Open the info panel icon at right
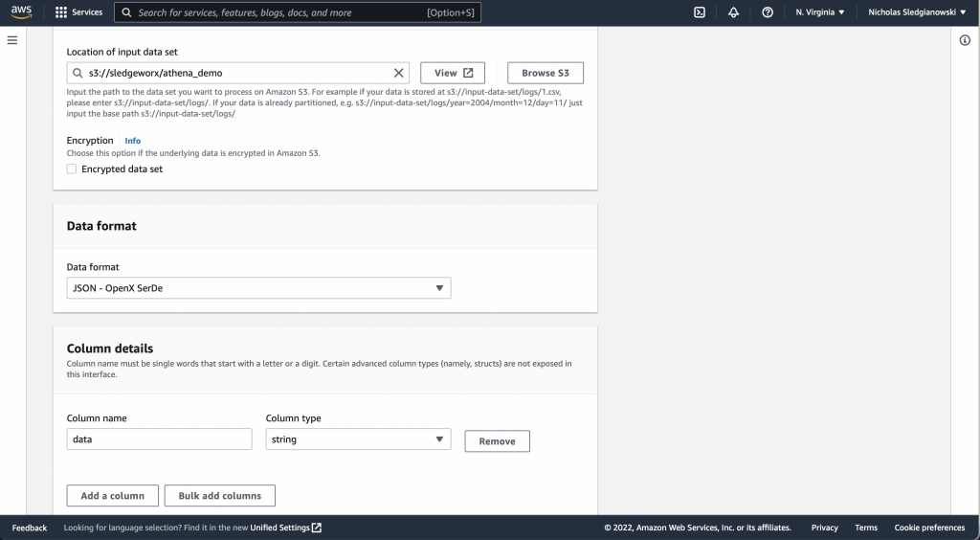Screen dimensions: 980x540 click(x=965, y=40)
